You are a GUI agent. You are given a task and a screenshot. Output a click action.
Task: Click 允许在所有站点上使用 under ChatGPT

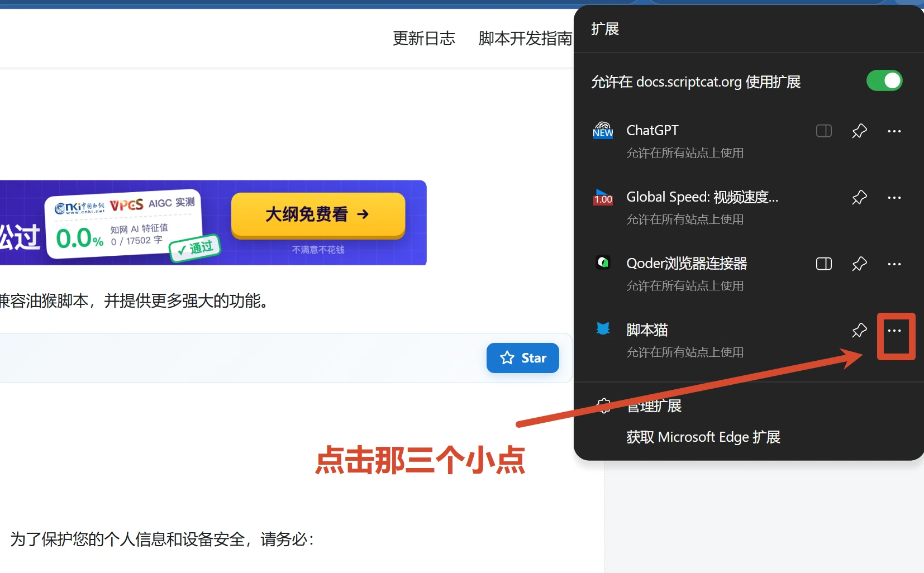pos(685,153)
